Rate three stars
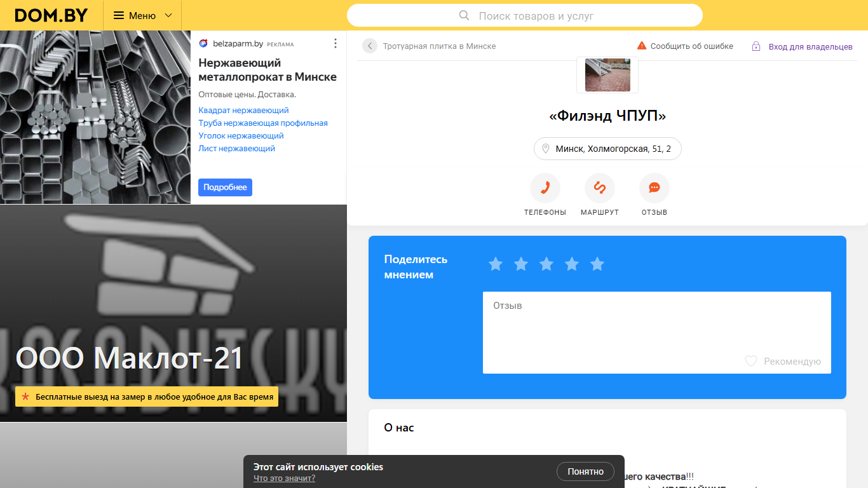 [546, 264]
